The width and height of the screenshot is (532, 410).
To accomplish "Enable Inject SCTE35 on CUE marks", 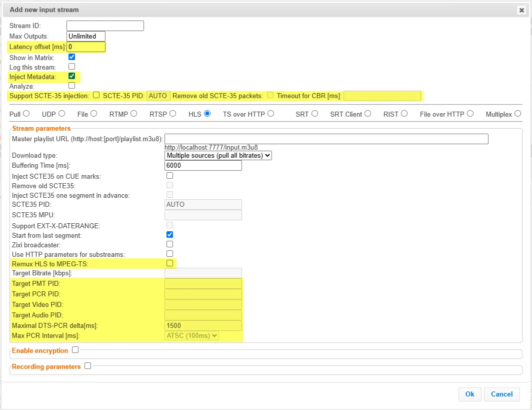I will pyautogui.click(x=169, y=176).
